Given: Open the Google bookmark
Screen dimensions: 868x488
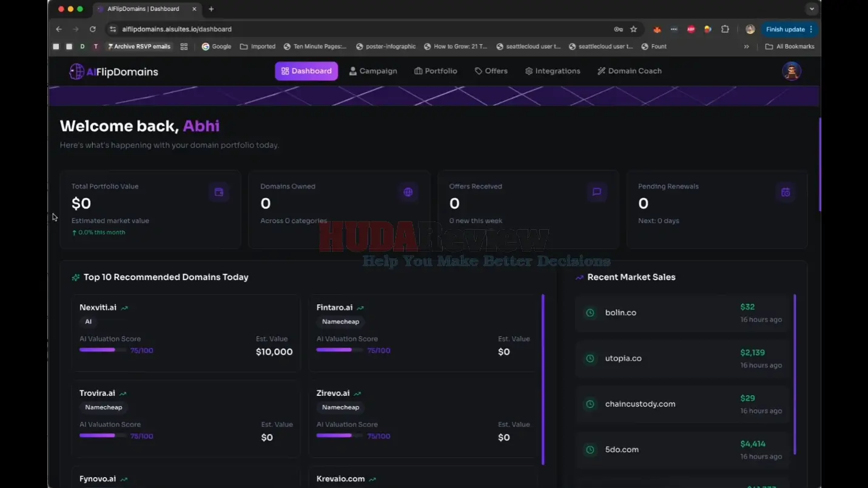Looking at the screenshot, I should (217, 47).
